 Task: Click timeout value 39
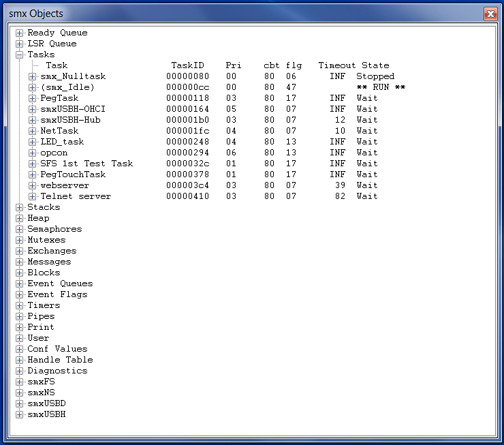click(340, 185)
